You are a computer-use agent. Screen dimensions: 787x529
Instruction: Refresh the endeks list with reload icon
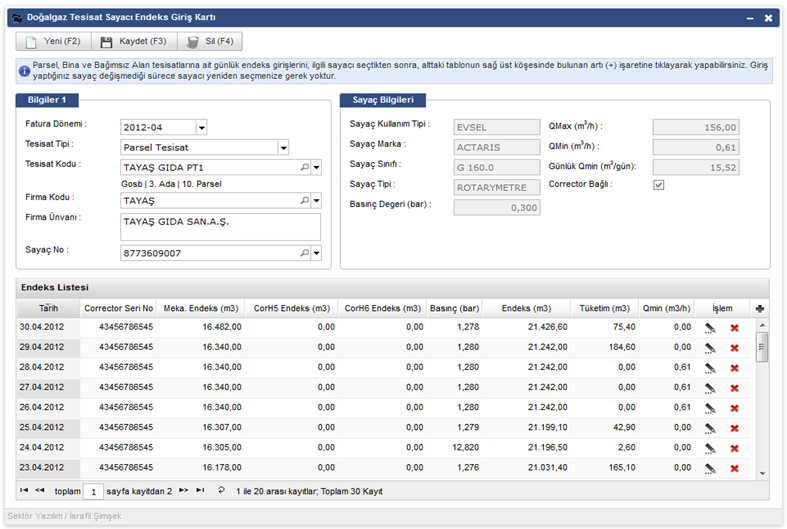(221, 490)
